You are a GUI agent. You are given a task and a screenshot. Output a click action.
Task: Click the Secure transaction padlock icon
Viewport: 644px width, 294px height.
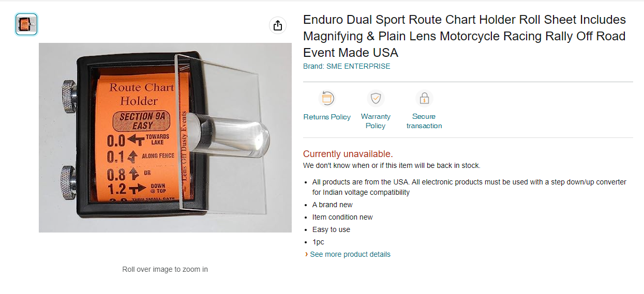click(424, 98)
